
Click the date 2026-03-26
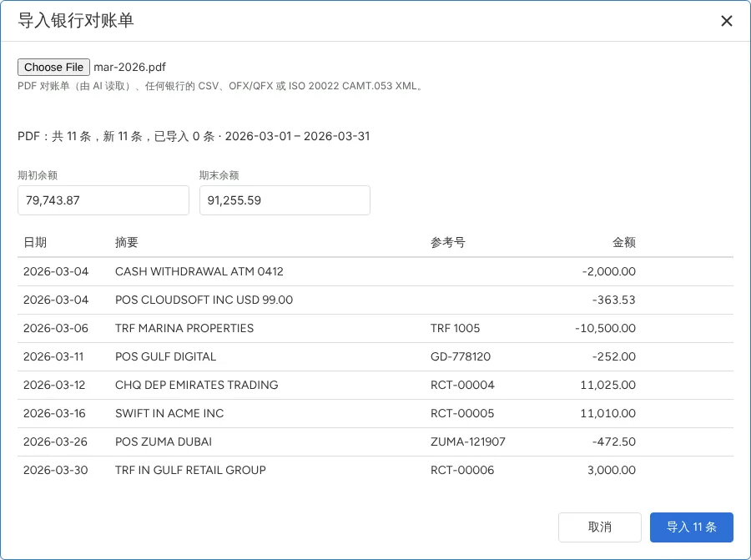point(55,441)
